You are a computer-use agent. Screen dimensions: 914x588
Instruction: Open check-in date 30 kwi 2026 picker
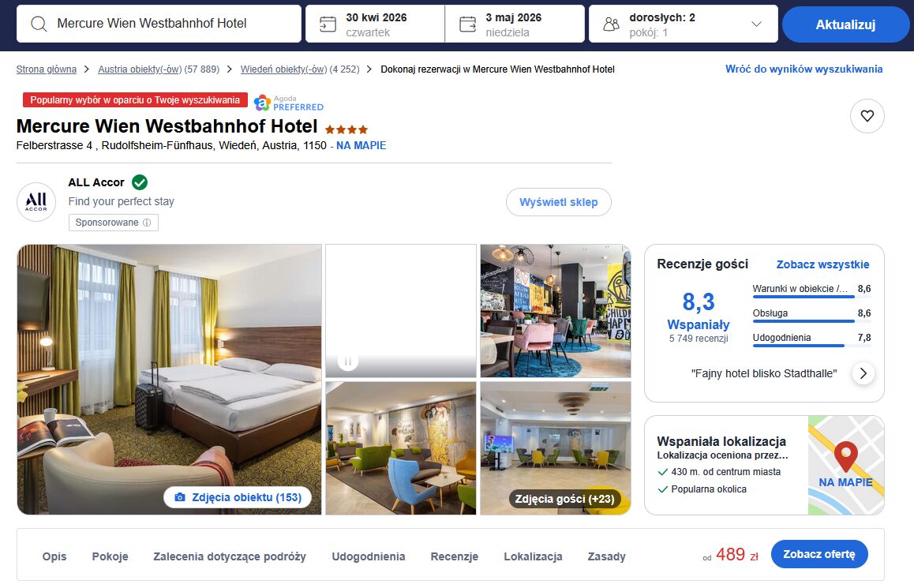point(375,24)
